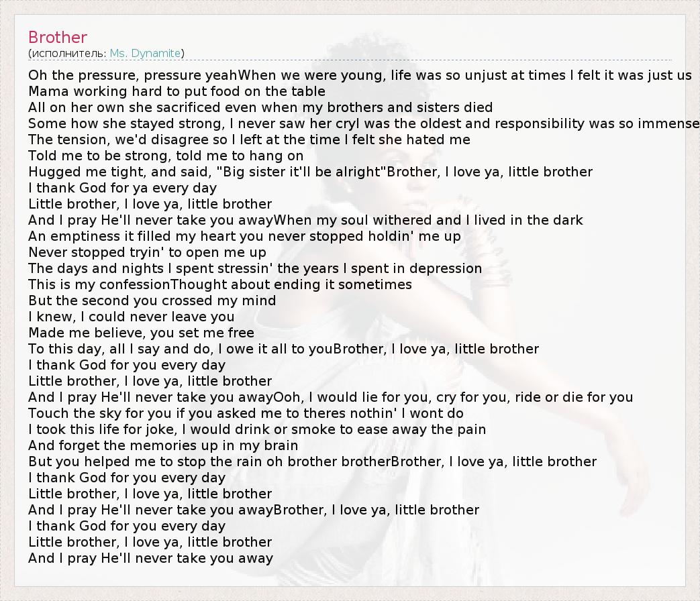
Task: Select the line "Made me believe, you set me free"
Action: pyautogui.click(x=141, y=333)
